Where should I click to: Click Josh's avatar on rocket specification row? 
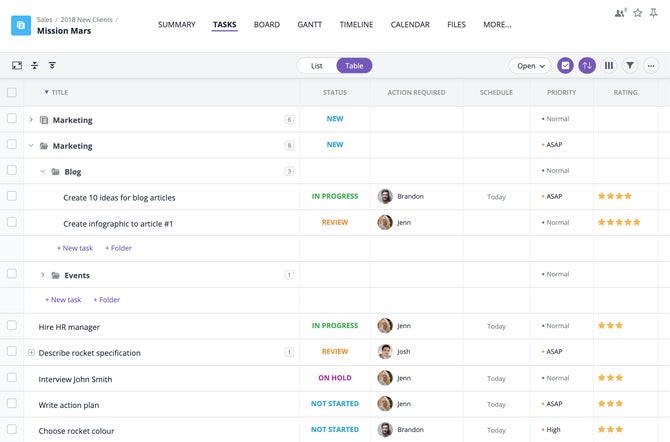pyautogui.click(x=385, y=351)
